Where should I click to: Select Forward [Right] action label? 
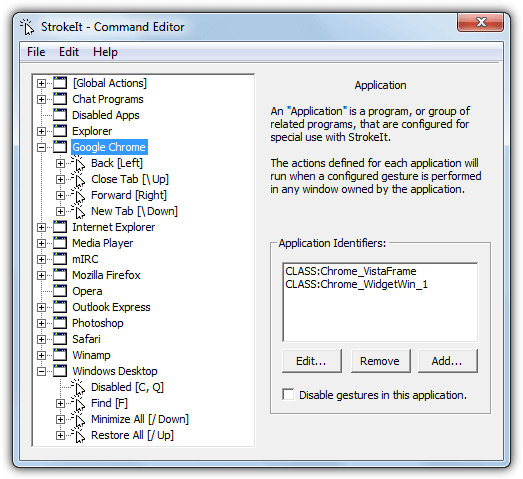[x=129, y=195]
